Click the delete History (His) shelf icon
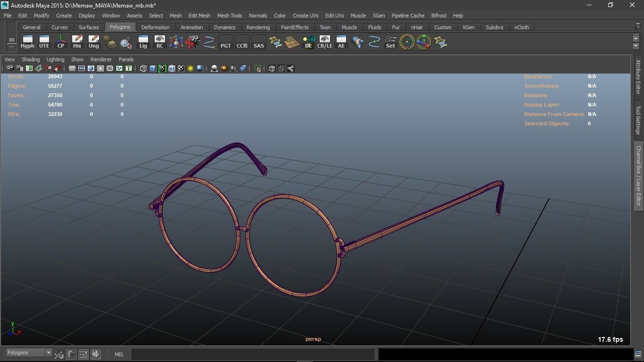 coord(77,42)
